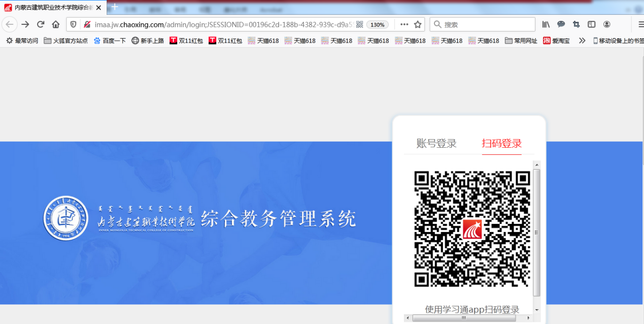Open the Firefox home page
Image resolution: width=644 pixels, height=324 pixels.
[x=56, y=24]
